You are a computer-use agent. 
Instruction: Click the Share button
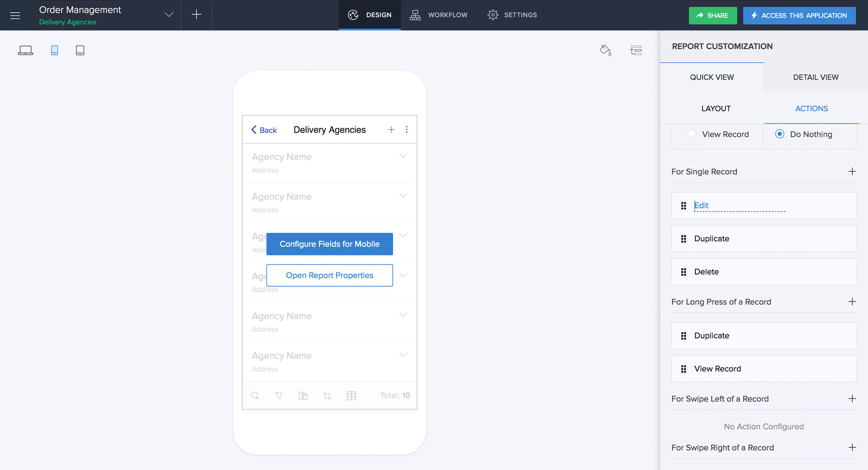pos(713,15)
